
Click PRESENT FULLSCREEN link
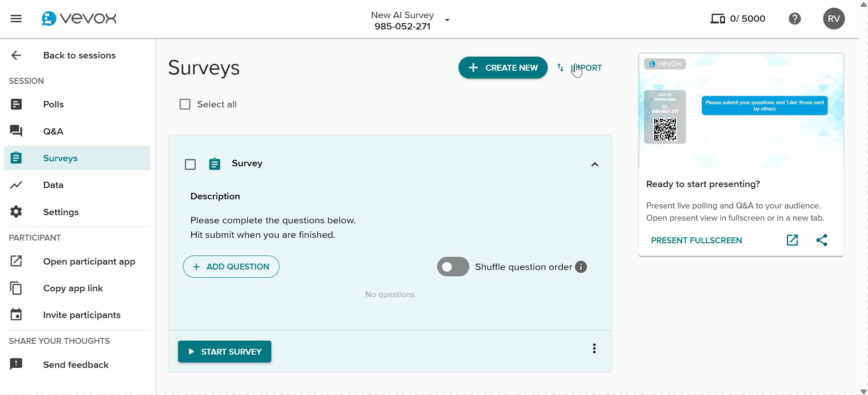pos(696,241)
